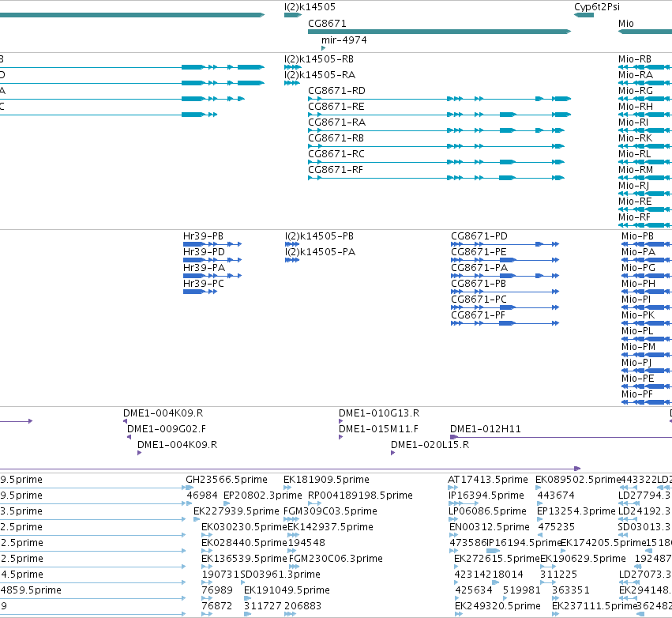Open transcript CG8671-RD
This screenshot has height=618, width=672.
[x=336, y=91]
